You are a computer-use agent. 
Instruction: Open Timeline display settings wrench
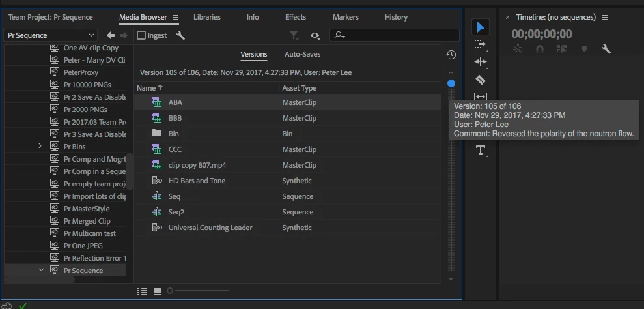pyautogui.click(x=606, y=49)
